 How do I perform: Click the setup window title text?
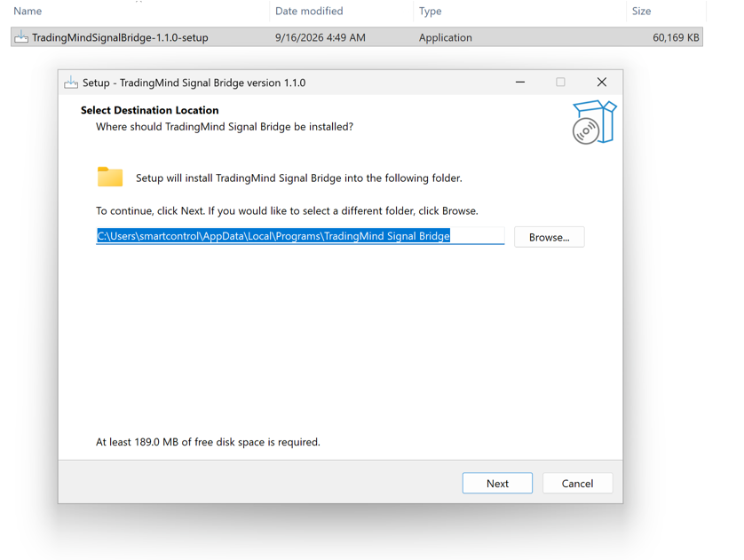(x=194, y=83)
